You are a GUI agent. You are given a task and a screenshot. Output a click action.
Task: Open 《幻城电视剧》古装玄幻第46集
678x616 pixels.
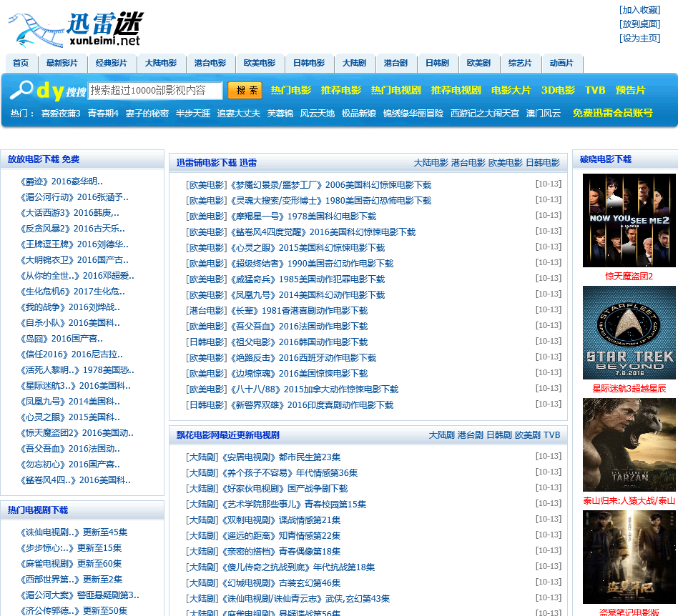[281, 583]
